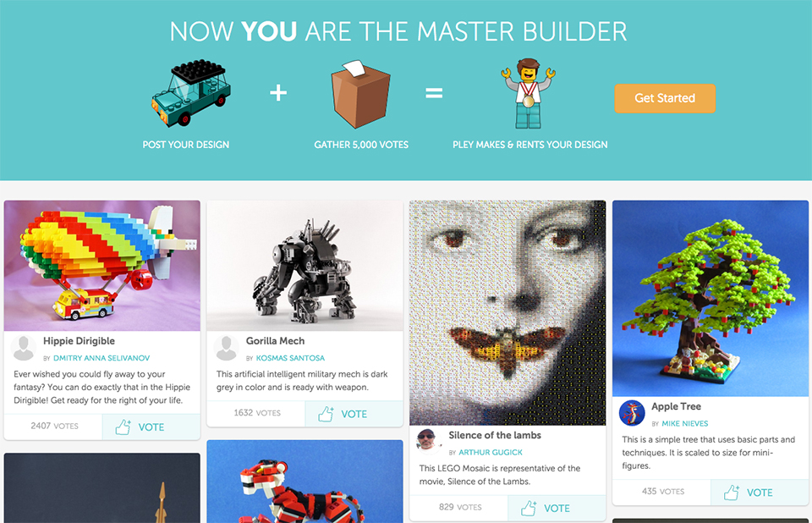This screenshot has width=812, height=523.
Task: Open Mike Nieves' avatar picture
Action: (x=632, y=413)
